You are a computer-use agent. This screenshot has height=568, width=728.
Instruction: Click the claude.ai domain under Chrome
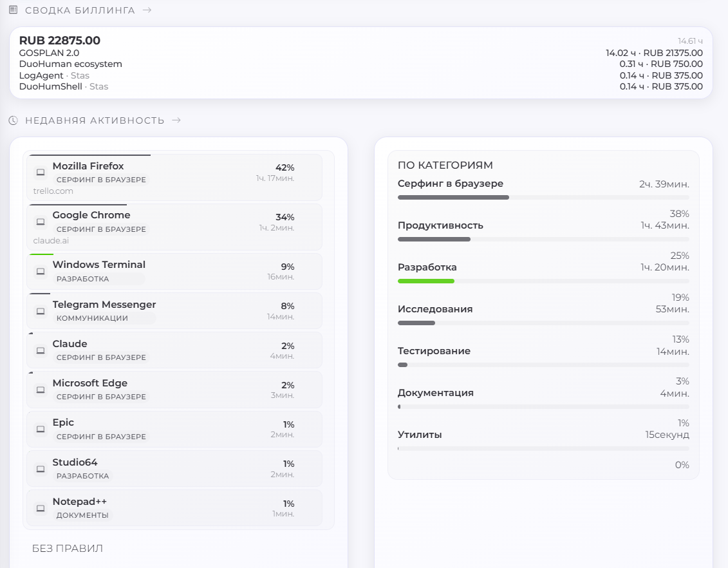[51, 241]
